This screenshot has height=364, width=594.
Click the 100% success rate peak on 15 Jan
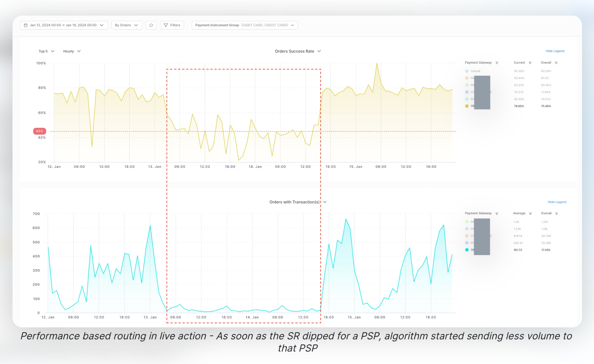tap(377, 63)
